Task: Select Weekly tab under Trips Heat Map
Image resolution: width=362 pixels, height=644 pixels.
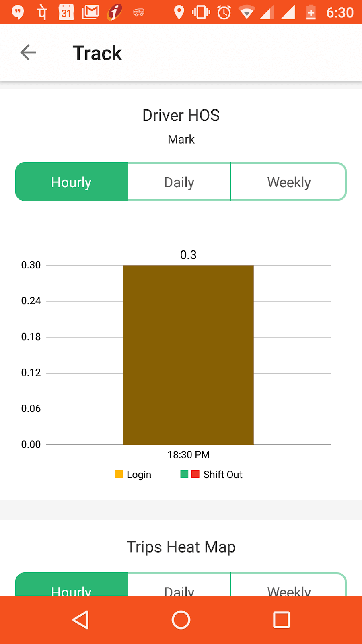Action: click(289, 584)
